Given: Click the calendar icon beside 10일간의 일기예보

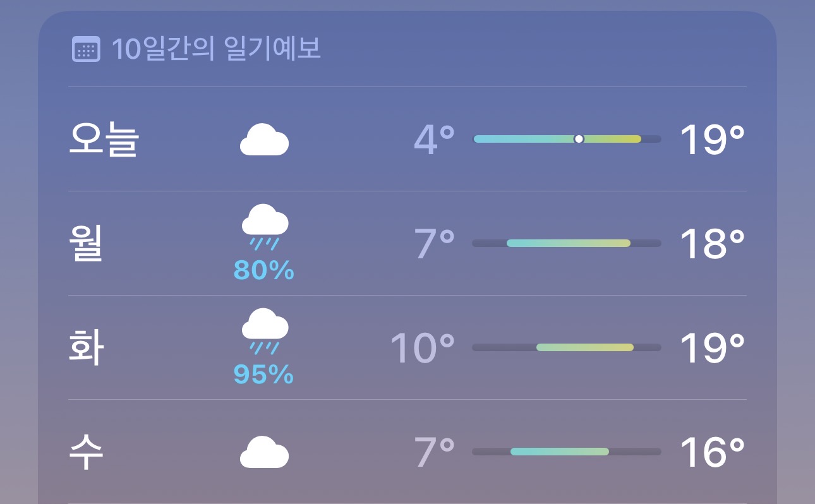Looking at the screenshot, I should click(x=87, y=49).
